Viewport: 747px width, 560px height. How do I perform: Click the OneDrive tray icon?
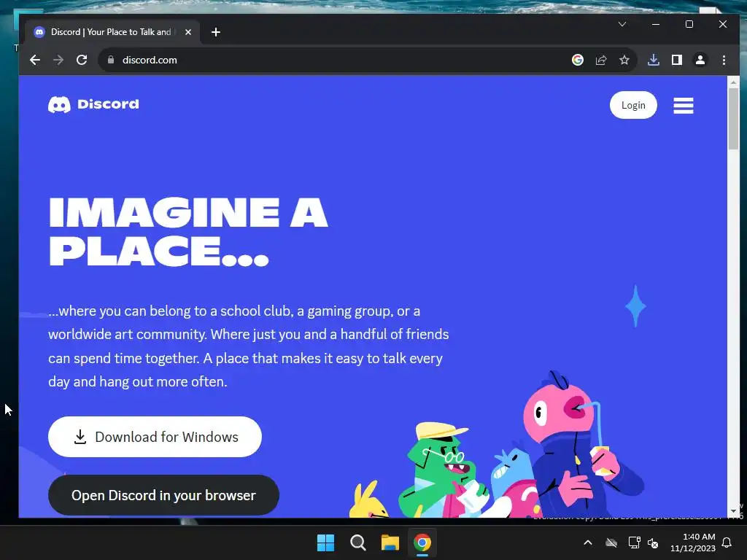pos(611,542)
